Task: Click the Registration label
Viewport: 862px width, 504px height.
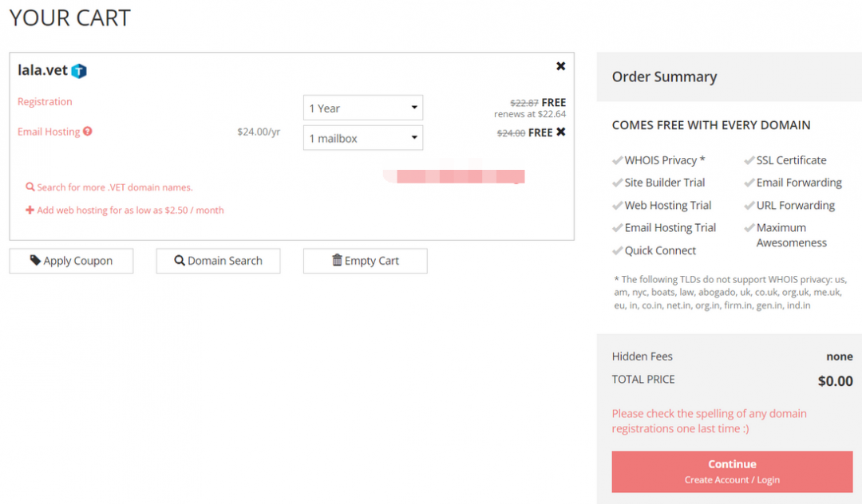Action: [x=45, y=102]
